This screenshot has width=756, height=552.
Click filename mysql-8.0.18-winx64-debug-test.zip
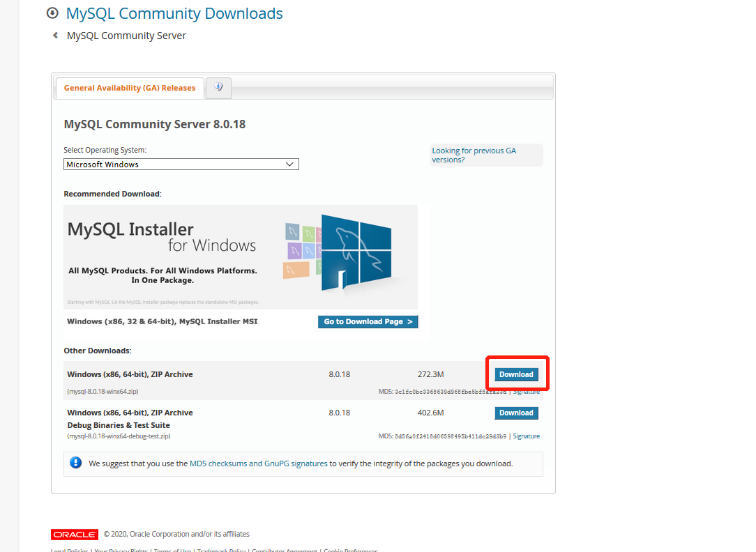click(119, 436)
